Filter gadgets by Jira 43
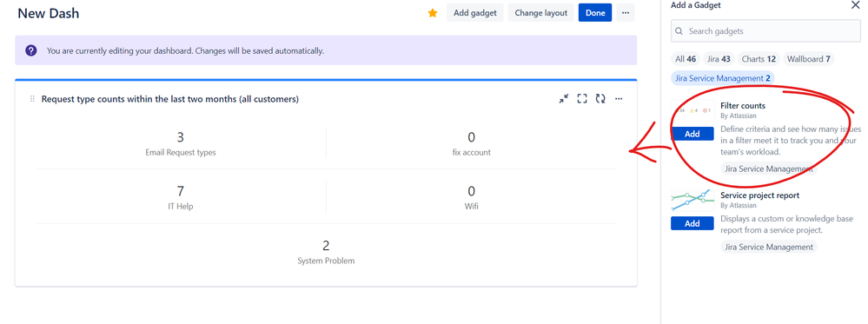Viewport: 868px width, 324px height. click(719, 59)
